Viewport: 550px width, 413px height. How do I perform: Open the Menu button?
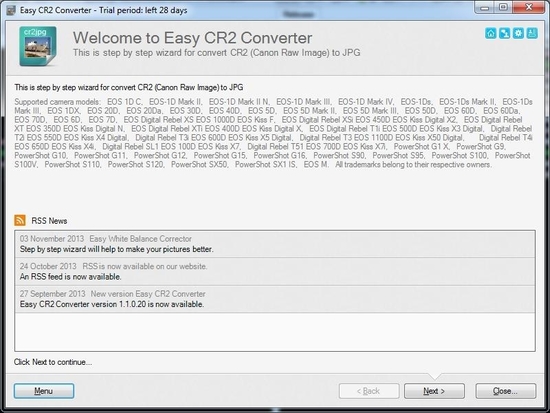44,391
